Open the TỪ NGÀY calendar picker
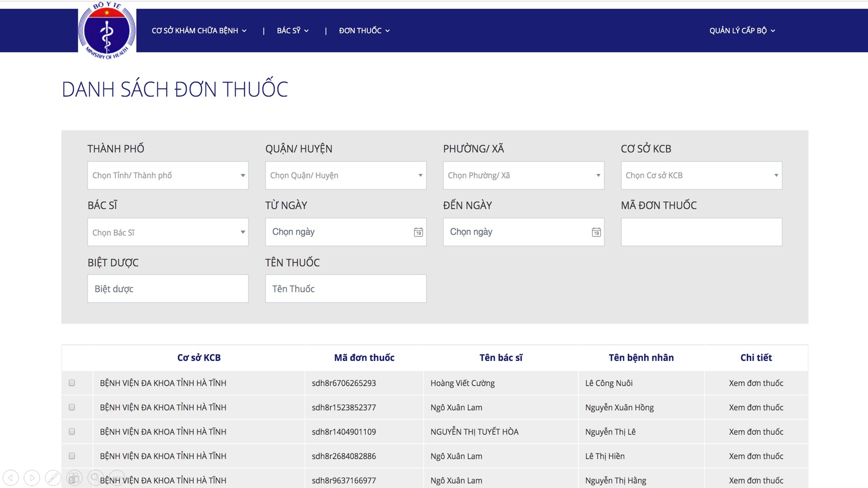The image size is (868, 488). tap(417, 232)
